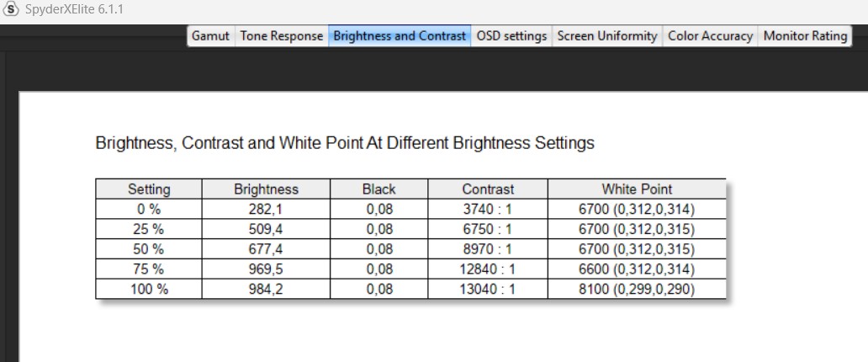868x362 pixels.
Task: Click the report heading about Different Brightness Settings
Action: (345, 143)
